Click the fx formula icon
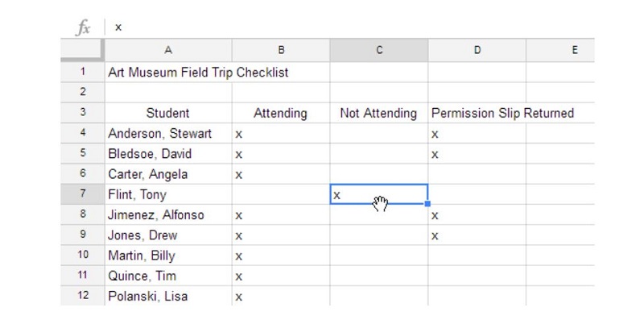The height and width of the screenshot is (320, 644). coord(84,28)
